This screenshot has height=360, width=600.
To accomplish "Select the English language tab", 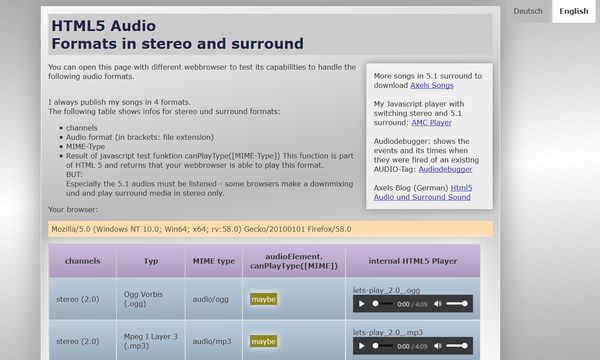I will click(x=574, y=11).
